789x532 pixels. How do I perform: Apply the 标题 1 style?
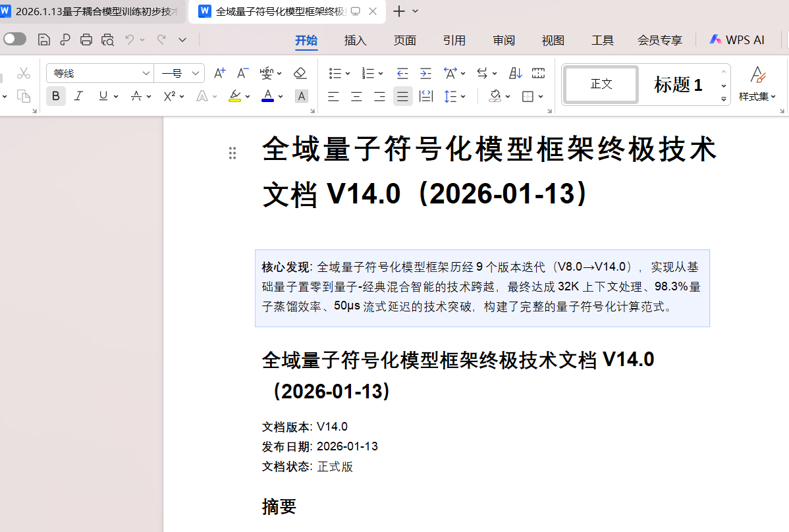(678, 84)
